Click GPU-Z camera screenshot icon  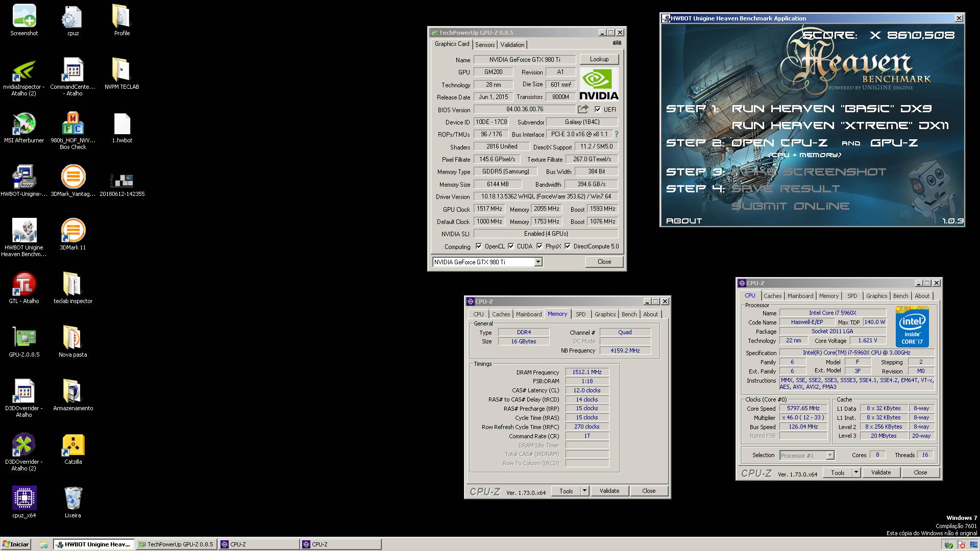coord(617,43)
